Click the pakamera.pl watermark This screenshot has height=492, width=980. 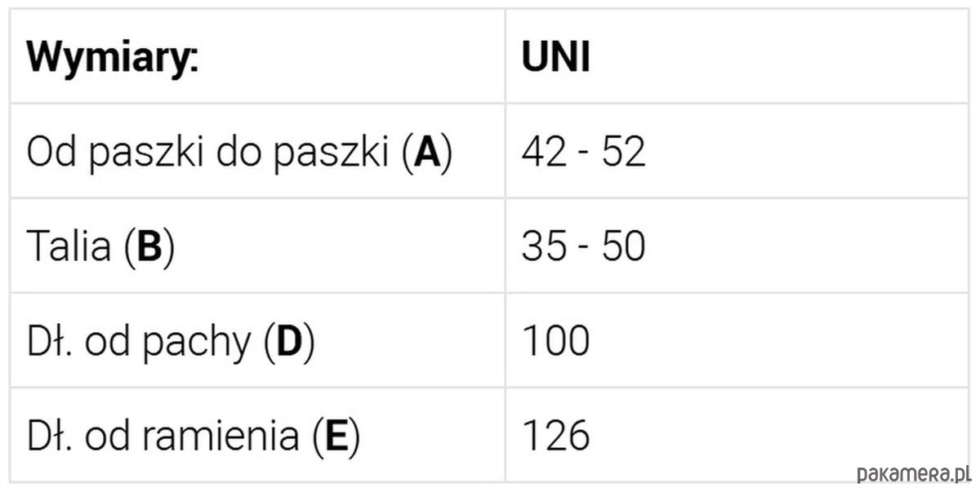pyautogui.click(x=913, y=474)
